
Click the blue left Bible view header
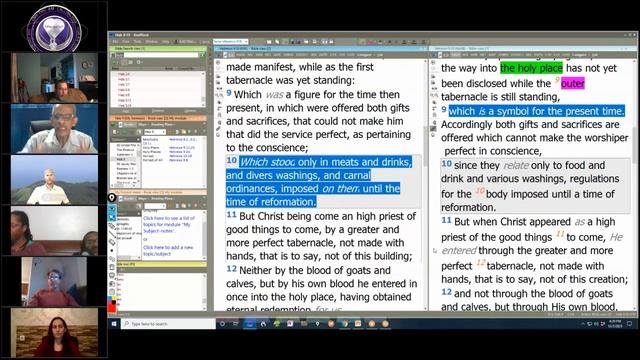321,49
